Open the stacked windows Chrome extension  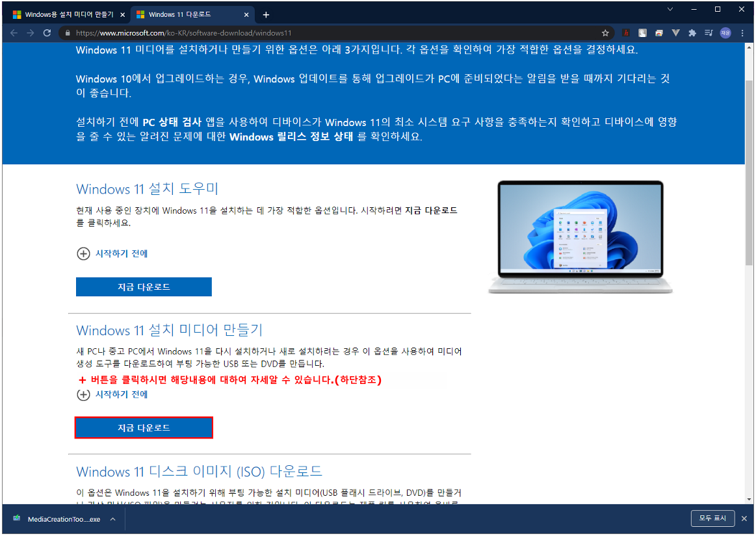tap(658, 32)
